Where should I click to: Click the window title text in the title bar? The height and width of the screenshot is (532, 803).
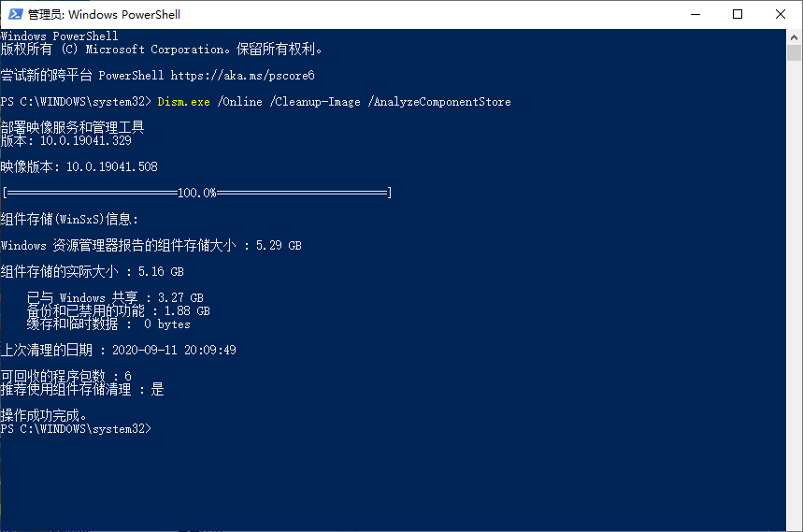[104, 14]
